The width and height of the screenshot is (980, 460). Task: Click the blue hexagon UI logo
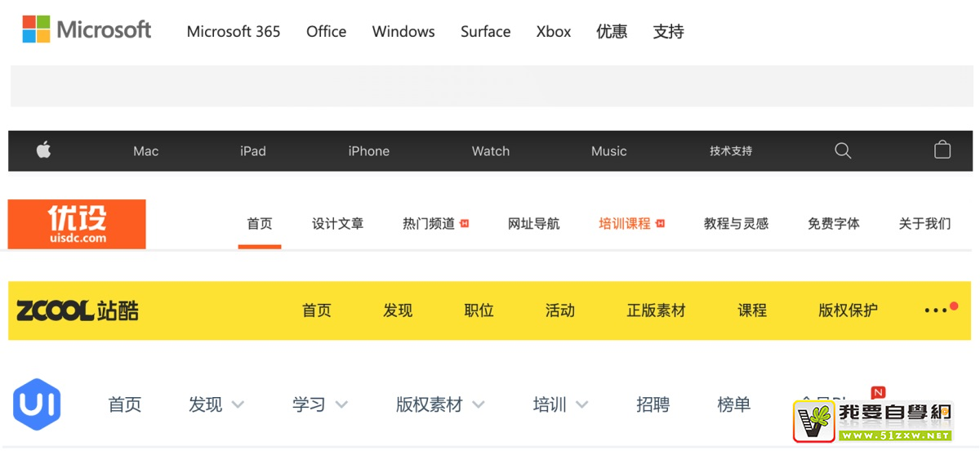tap(37, 404)
